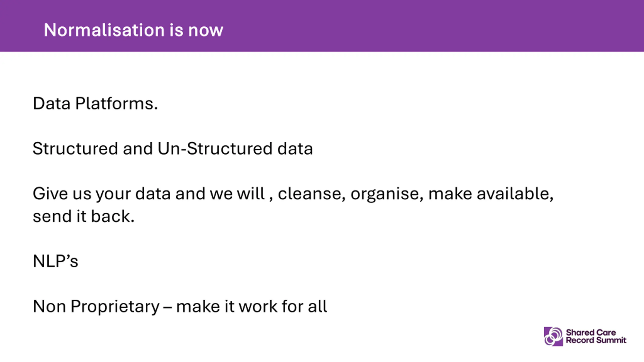Click the purple header banner's empty area

click(x=428, y=26)
